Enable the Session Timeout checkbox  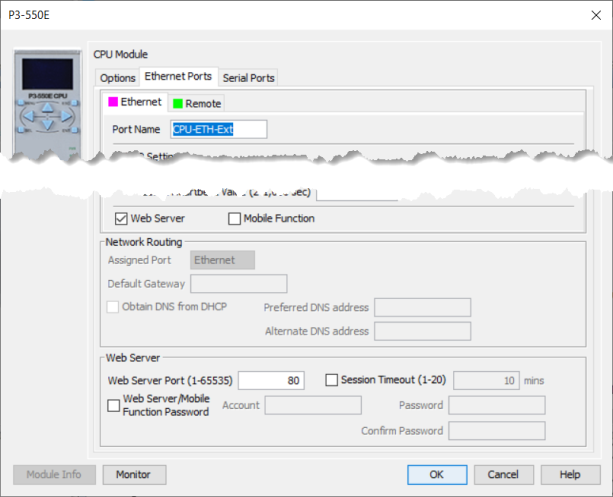333,380
